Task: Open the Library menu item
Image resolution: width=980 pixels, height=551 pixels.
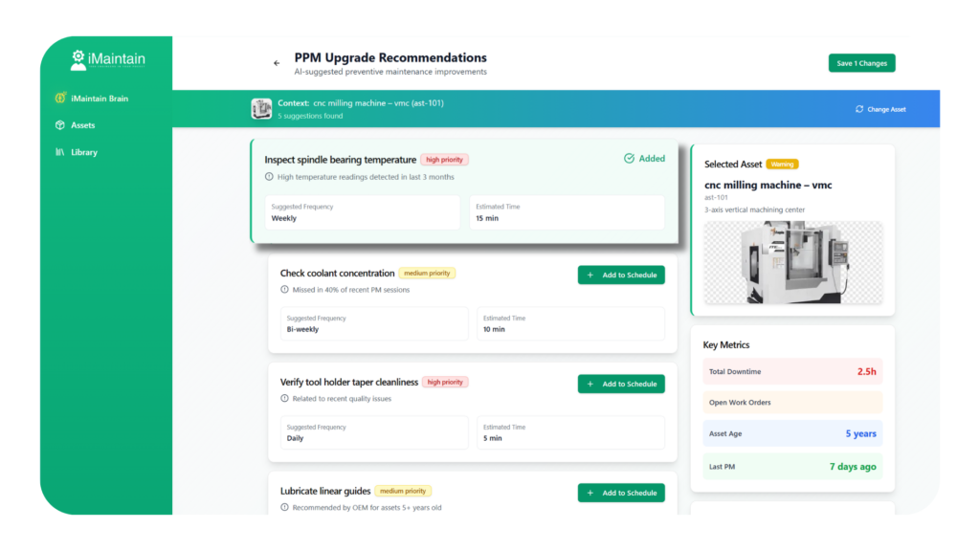Action: pos(84,152)
